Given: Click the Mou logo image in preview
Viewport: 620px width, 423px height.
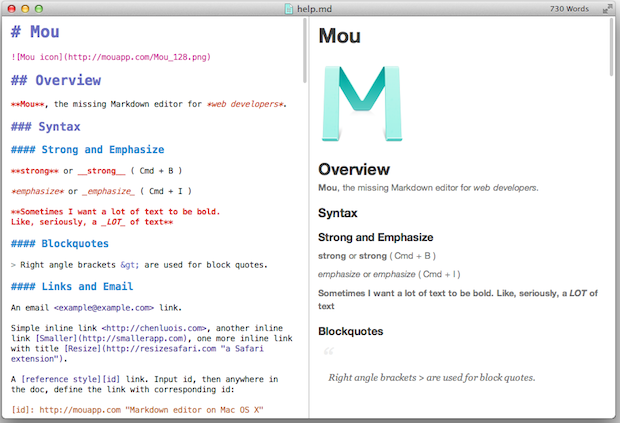Looking at the screenshot, I should [362, 103].
